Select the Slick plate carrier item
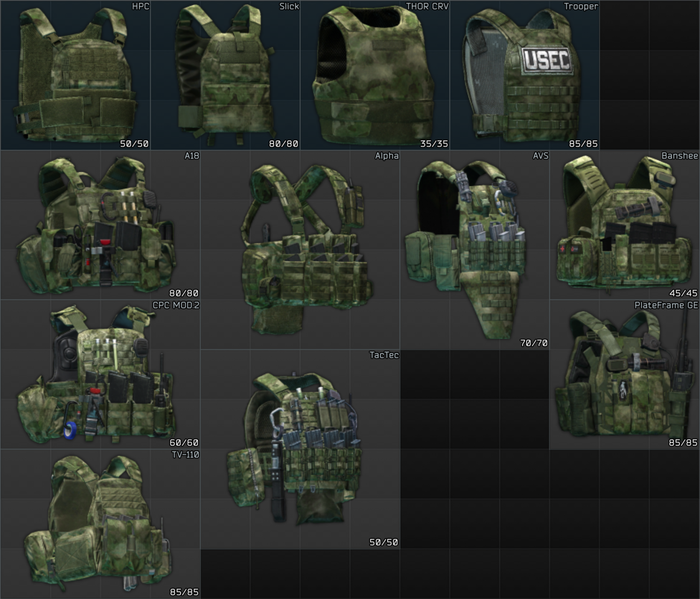This screenshot has height=599, width=700. [x=225, y=75]
